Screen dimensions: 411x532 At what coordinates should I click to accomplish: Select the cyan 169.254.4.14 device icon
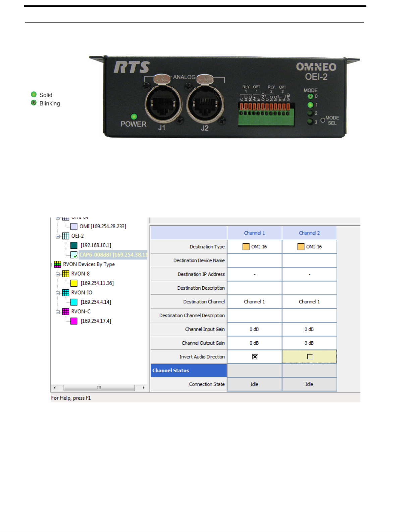(74, 302)
